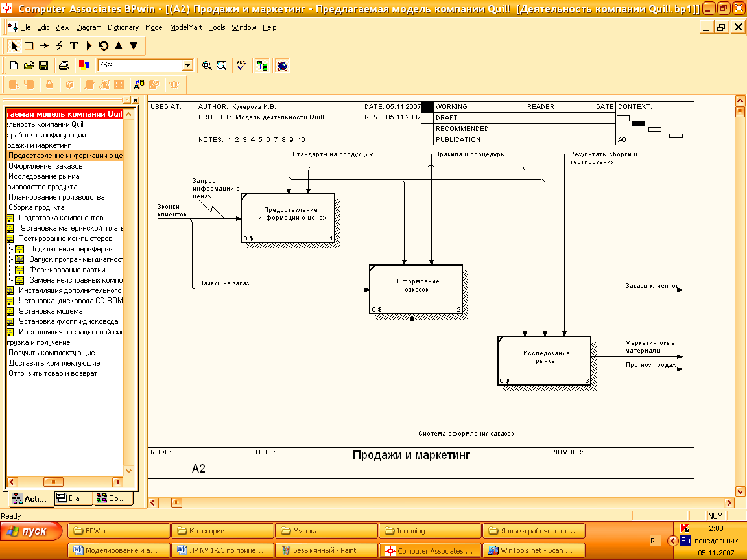Click the diagram vertical scroll-down arrow
Screen dimensions: 747x560
click(x=740, y=491)
